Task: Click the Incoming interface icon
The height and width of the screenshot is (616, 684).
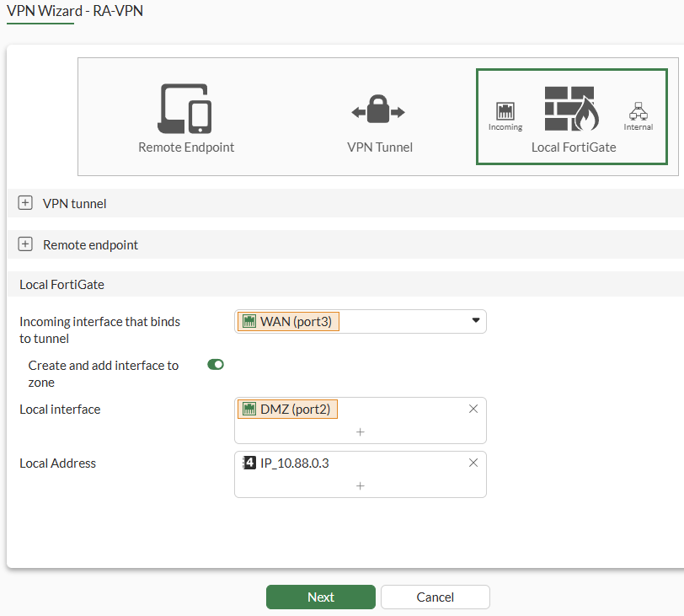Action: point(505,112)
